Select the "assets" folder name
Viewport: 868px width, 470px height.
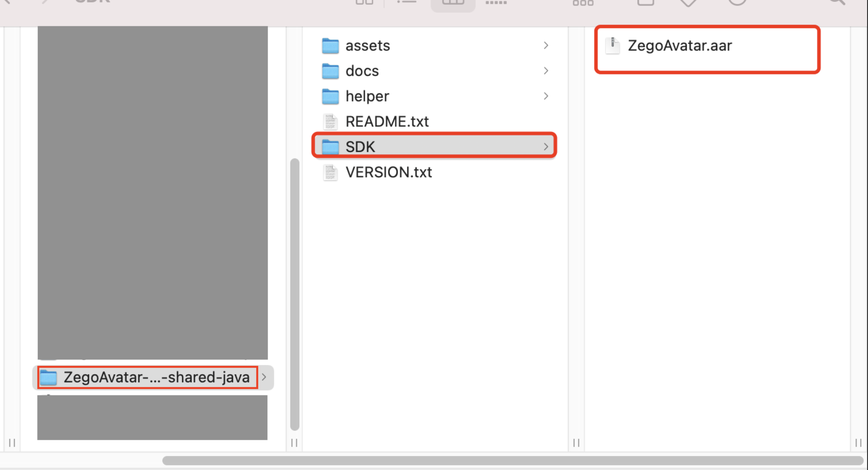tap(367, 46)
